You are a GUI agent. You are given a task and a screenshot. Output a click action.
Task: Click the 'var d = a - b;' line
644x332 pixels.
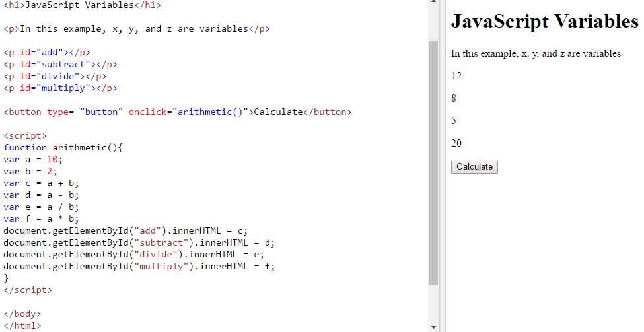(x=41, y=195)
